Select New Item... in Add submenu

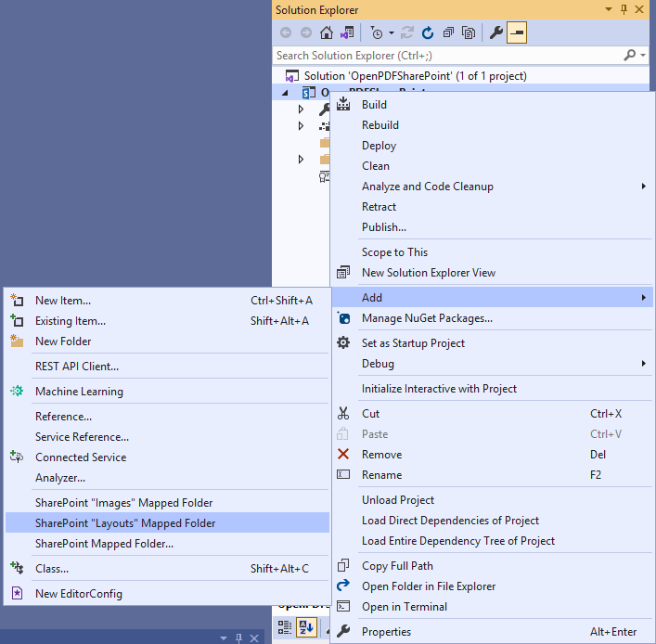coord(167,301)
